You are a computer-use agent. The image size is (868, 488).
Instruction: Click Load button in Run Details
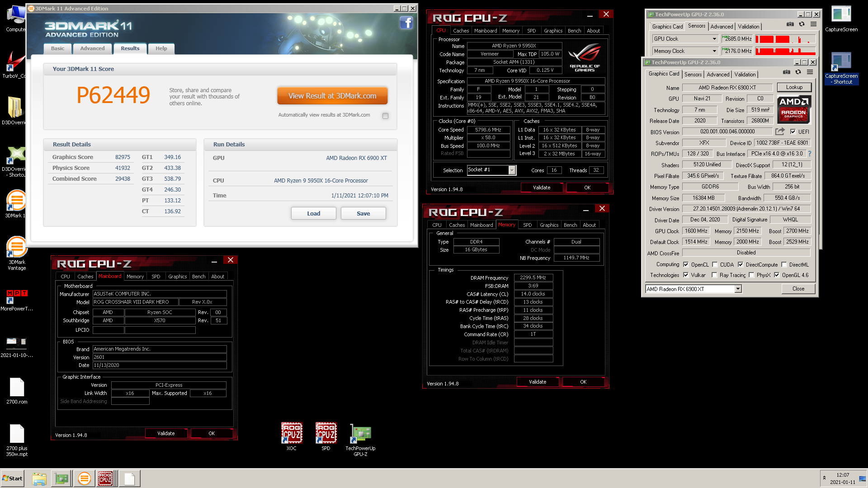[x=313, y=214]
